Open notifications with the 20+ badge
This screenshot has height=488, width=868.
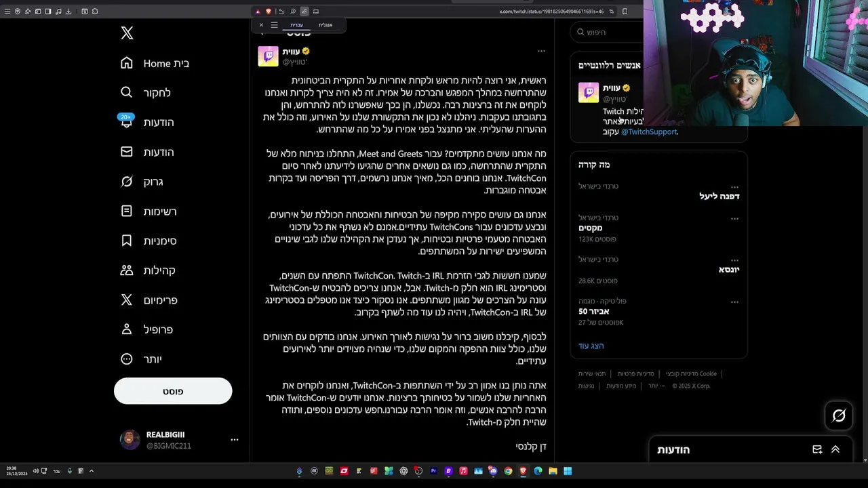point(146,122)
